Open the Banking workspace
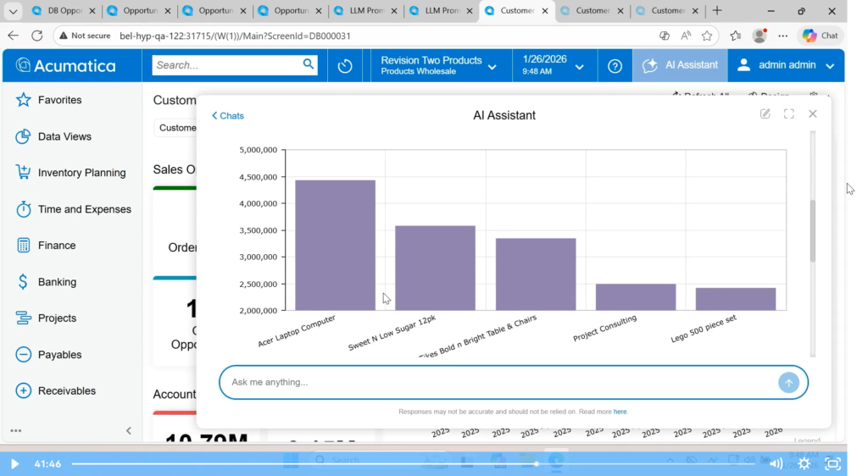 [57, 282]
